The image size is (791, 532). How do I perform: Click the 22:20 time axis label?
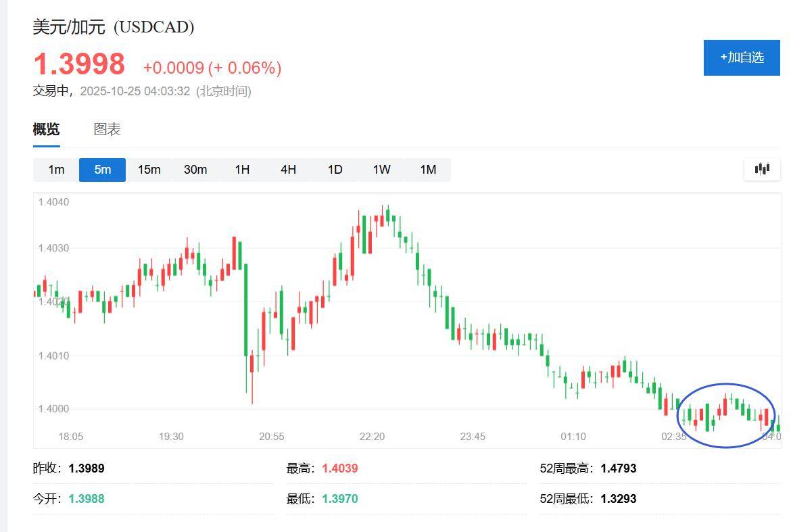[x=372, y=437]
